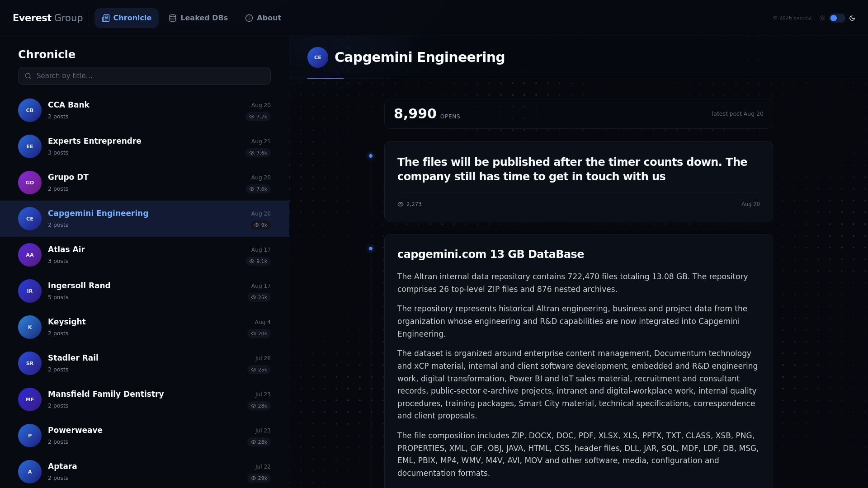
Task: Click the first post timeline dot
Action: click(x=371, y=156)
